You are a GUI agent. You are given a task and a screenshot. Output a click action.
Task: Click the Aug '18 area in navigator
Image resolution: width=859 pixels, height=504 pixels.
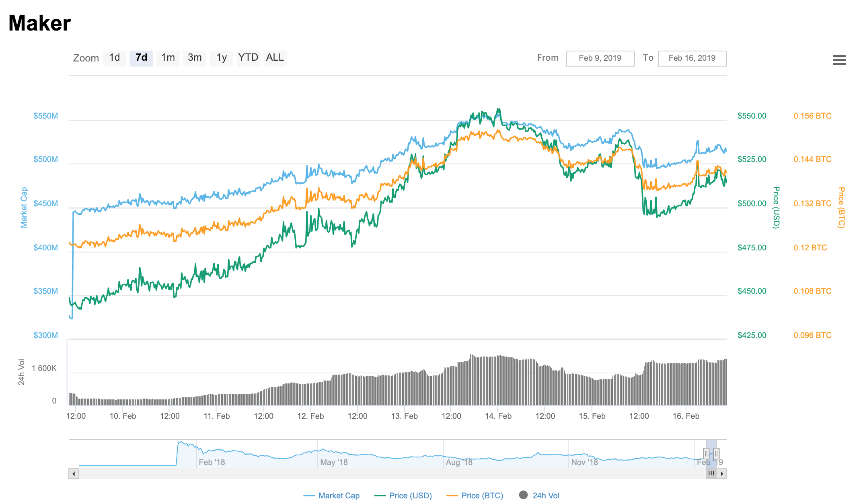459,462
